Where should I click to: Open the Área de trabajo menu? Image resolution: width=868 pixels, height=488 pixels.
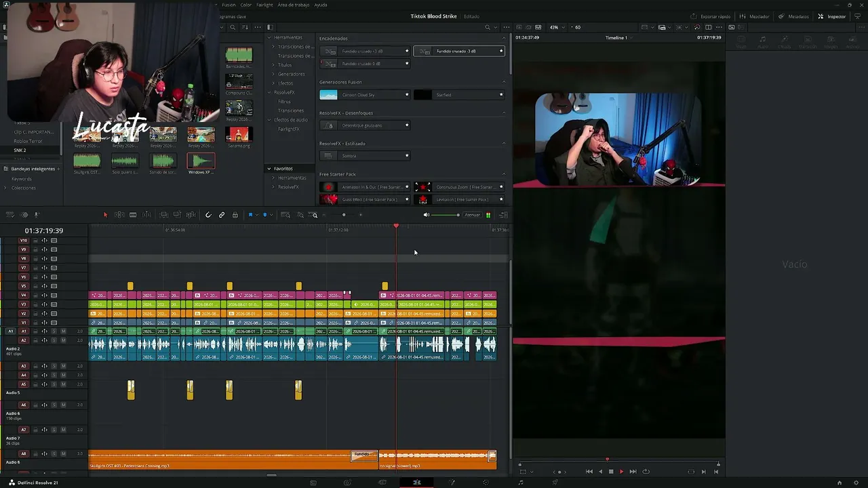click(x=294, y=5)
